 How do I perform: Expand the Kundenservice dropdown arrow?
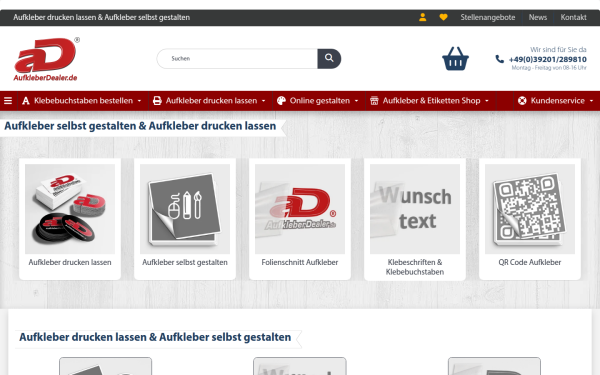(591, 101)
